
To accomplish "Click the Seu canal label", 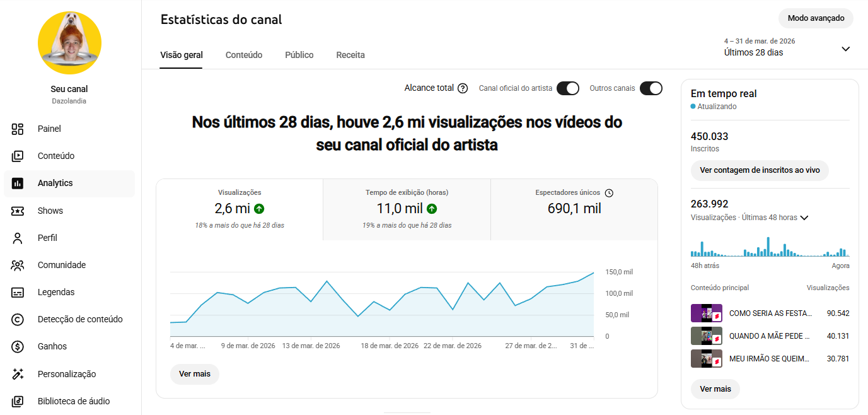I will click(x=69, y=89).
